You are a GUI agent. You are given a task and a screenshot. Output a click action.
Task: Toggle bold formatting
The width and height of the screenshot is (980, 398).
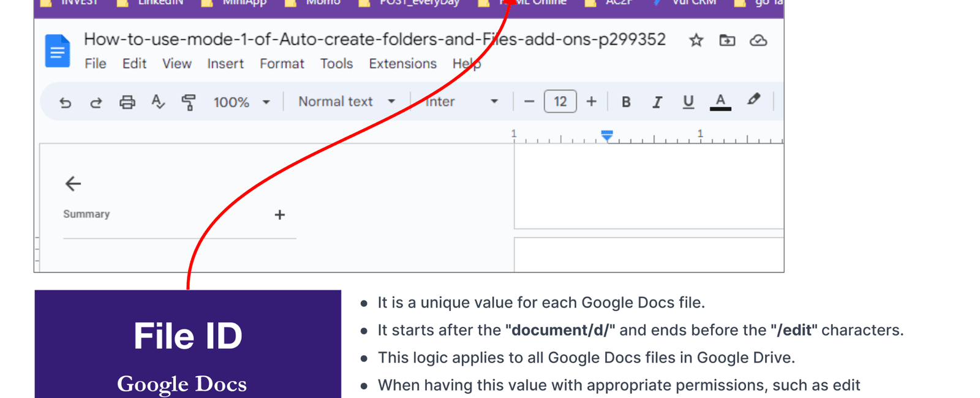[626, 102]
